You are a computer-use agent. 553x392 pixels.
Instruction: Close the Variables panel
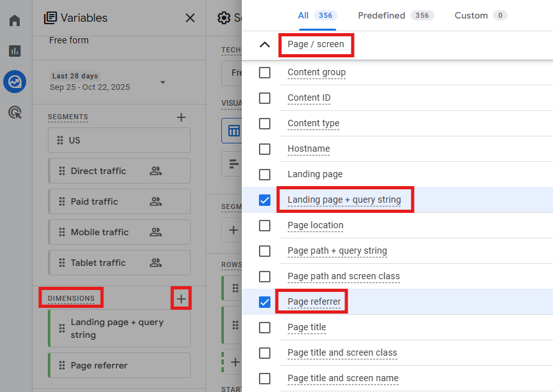tap(190, 18)
